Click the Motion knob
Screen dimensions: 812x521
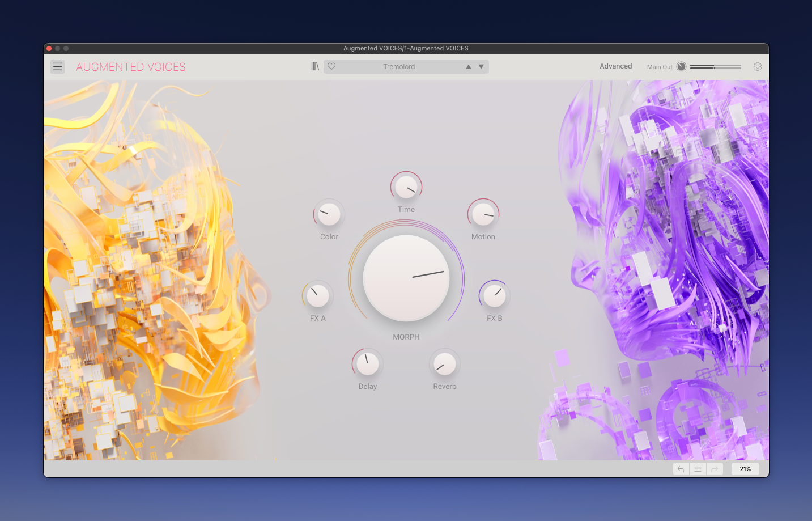tap(483, 214)
